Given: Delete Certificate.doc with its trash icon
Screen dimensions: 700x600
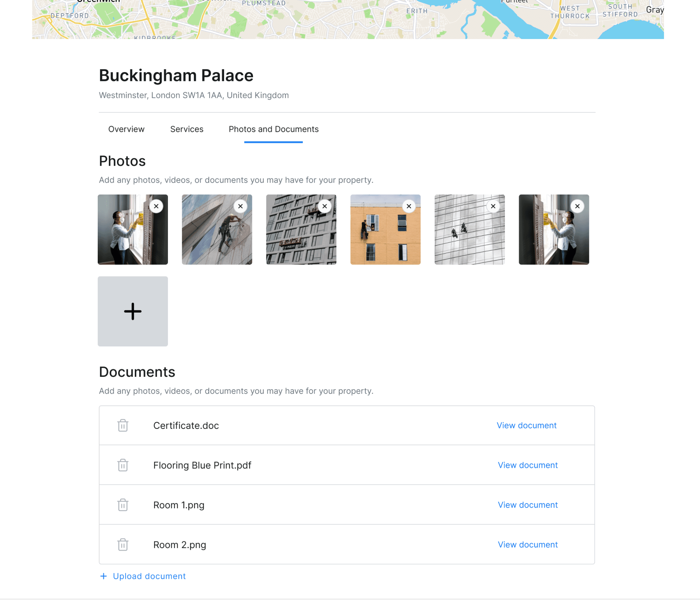Looking at the screenshot, I should (x=123, y=425).
